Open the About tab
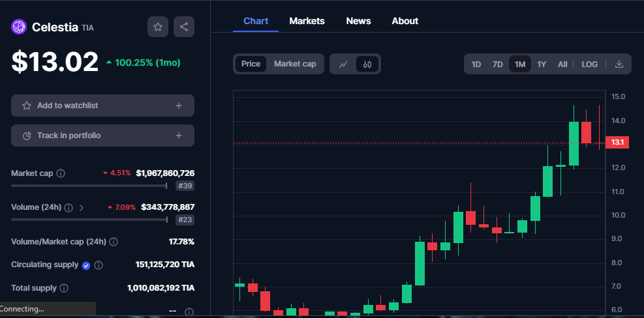 coord(405,21)
